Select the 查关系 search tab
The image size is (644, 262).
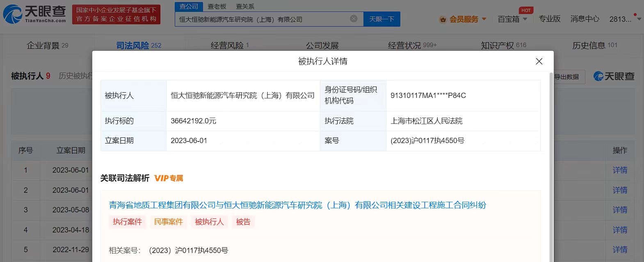pos(245,7)
